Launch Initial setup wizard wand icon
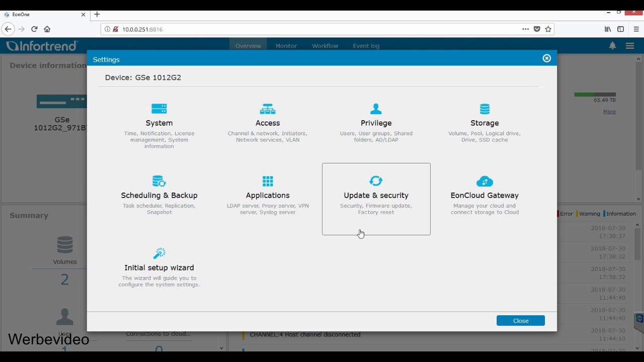 coord(159,253)
